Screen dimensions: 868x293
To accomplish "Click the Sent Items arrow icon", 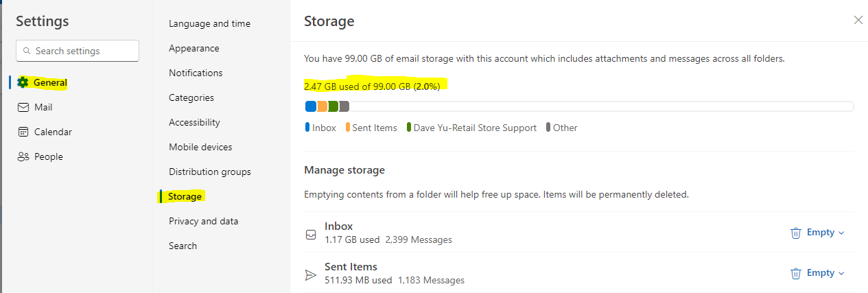I will pyautogui.click(x=311, y=274).
